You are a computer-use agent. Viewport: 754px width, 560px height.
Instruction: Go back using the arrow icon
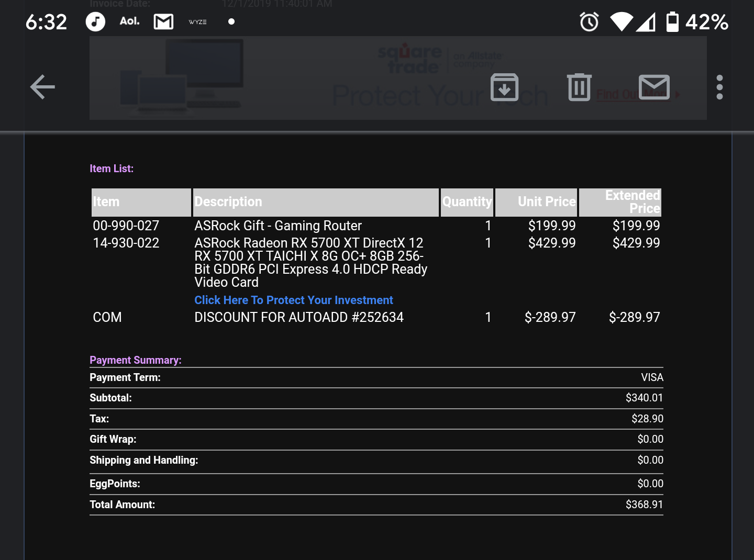(x=42, y=87)
